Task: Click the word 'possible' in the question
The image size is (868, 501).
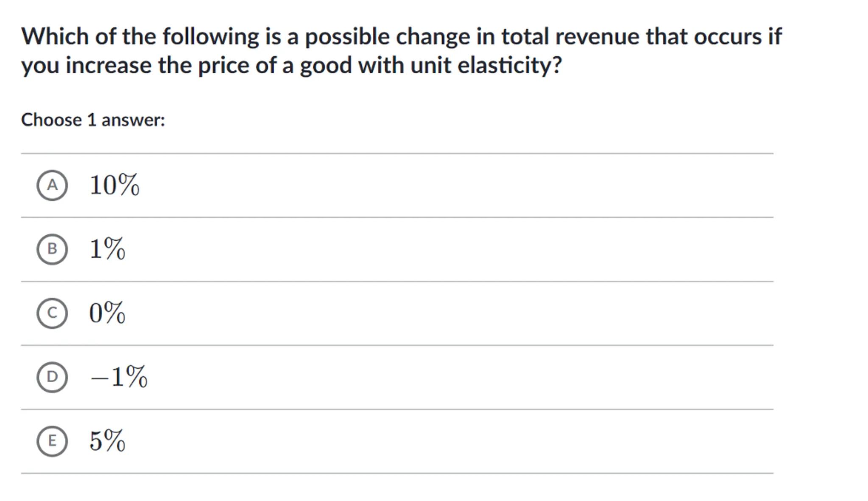Action: point(347,36)
